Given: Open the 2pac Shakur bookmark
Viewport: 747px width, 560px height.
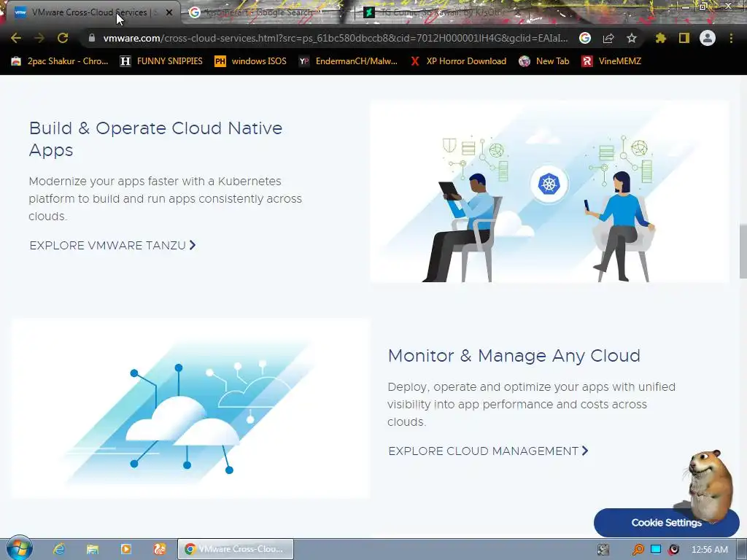Looking at the screenshot, I should pos(60,61).
